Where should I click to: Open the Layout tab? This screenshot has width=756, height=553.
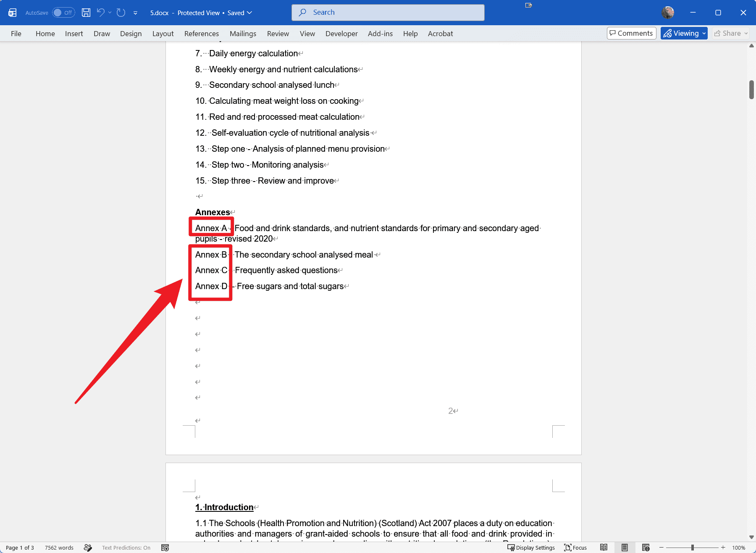[163, 34]
